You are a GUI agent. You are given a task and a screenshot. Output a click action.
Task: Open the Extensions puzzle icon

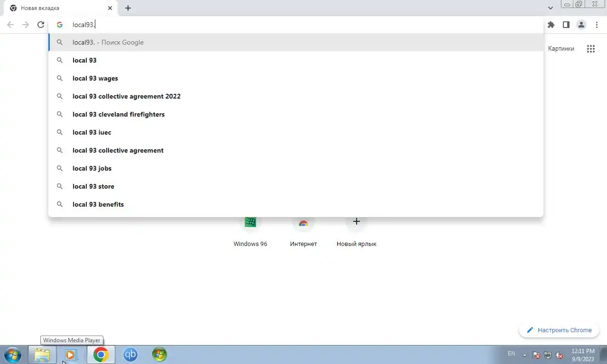[551, 25]
